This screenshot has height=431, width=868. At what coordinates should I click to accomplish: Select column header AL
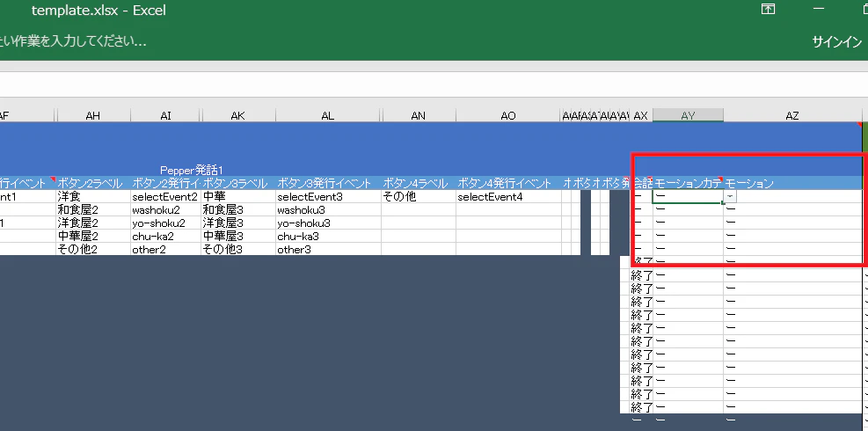coord(328,115)
